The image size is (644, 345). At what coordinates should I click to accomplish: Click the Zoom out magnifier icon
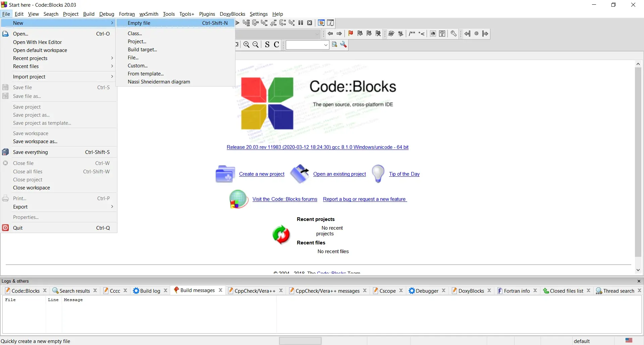tap(256, 45)
